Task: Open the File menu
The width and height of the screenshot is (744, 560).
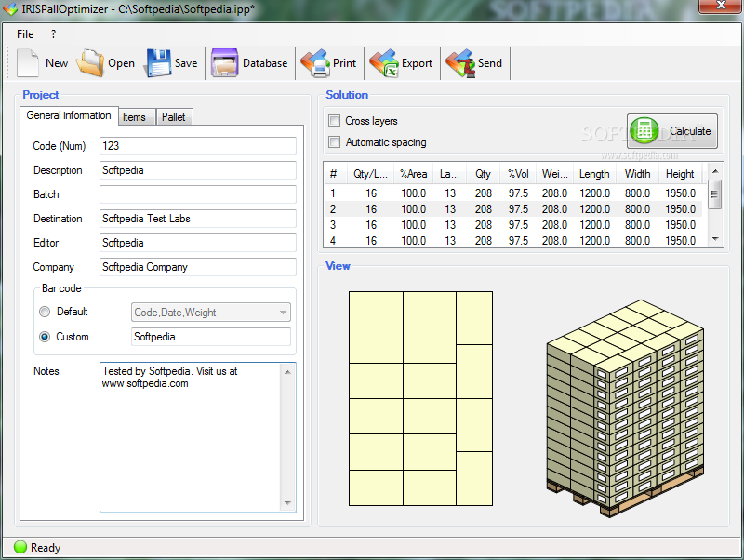Action: tap(25, 34)
